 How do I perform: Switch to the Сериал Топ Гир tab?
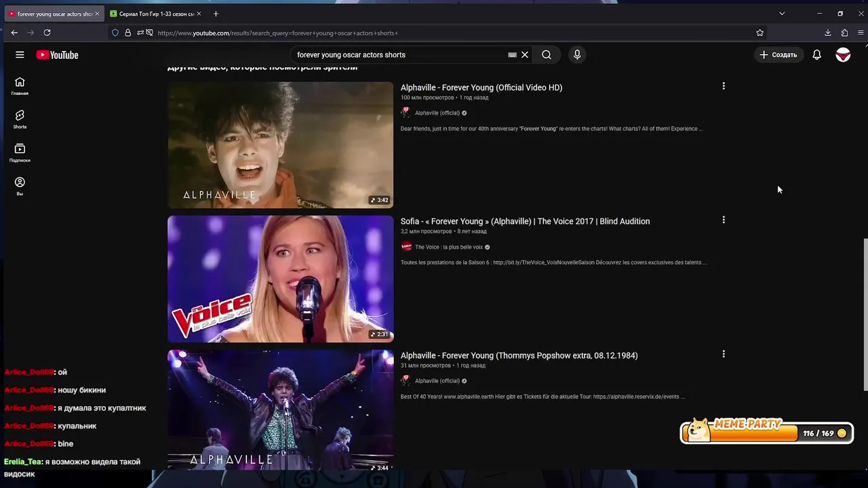click(157, 14)
